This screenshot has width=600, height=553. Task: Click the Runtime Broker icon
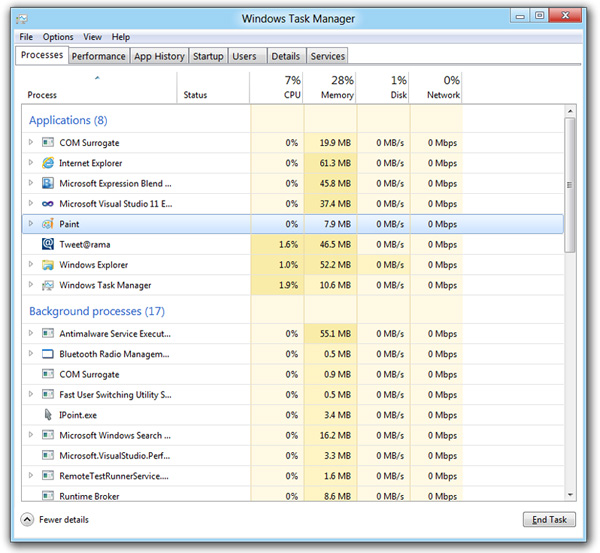pos(47,496)
